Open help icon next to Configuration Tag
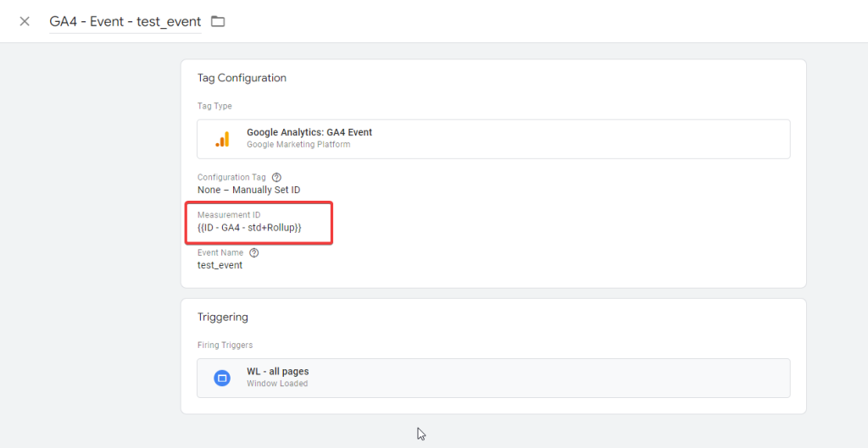This screenshot has width=868, height=448. click(x=277, y=178)
